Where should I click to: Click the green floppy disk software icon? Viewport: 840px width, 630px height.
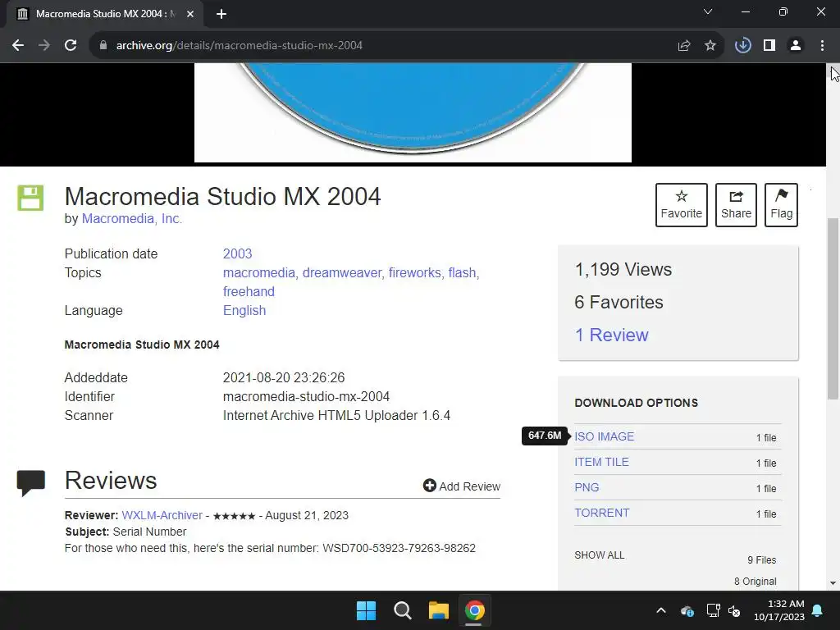30,198
